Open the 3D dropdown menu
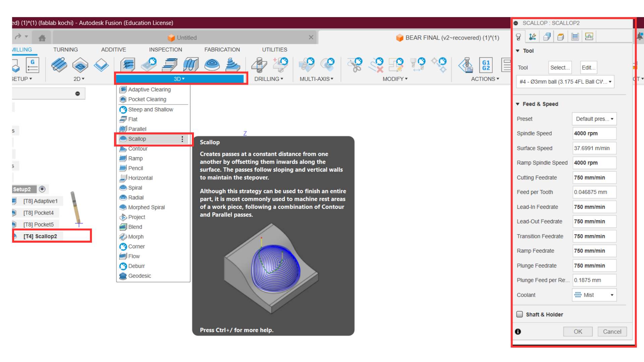Image resolution: width=644 pixels, height=362 pixels. pyautogui.click(x=179, y=79)
